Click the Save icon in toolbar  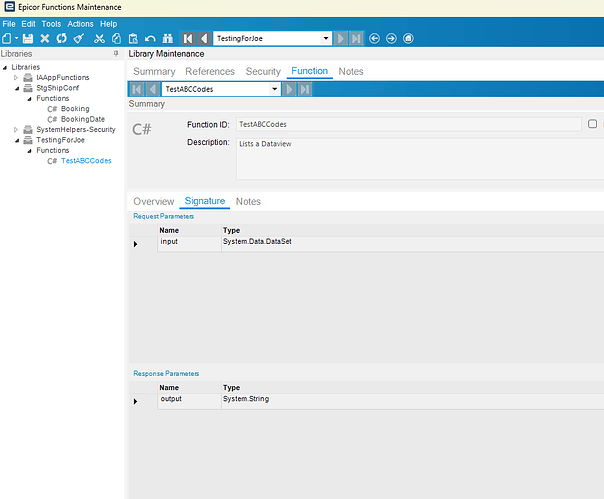(28, 38)
